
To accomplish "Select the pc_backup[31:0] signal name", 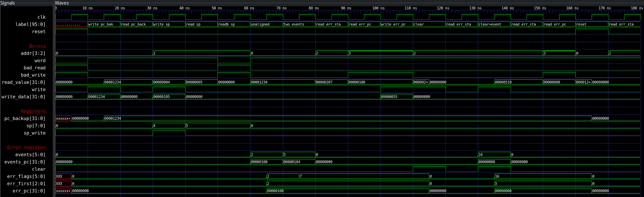I will [25, 118].
